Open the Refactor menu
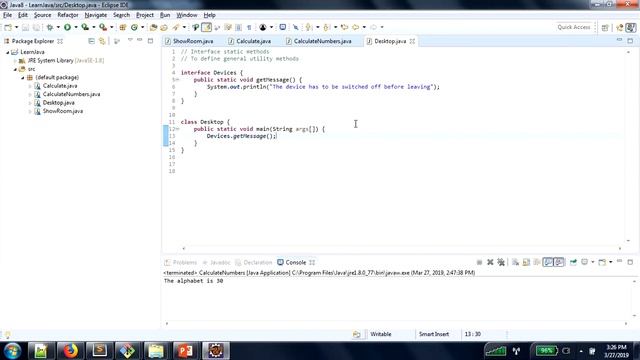Viewport: 640px width, 360px height. pyautogui.click(x=68, y=15)
